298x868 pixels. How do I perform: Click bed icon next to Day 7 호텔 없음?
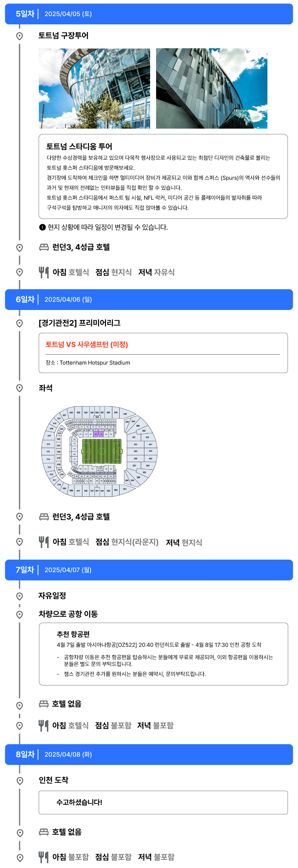coord(44,704)
